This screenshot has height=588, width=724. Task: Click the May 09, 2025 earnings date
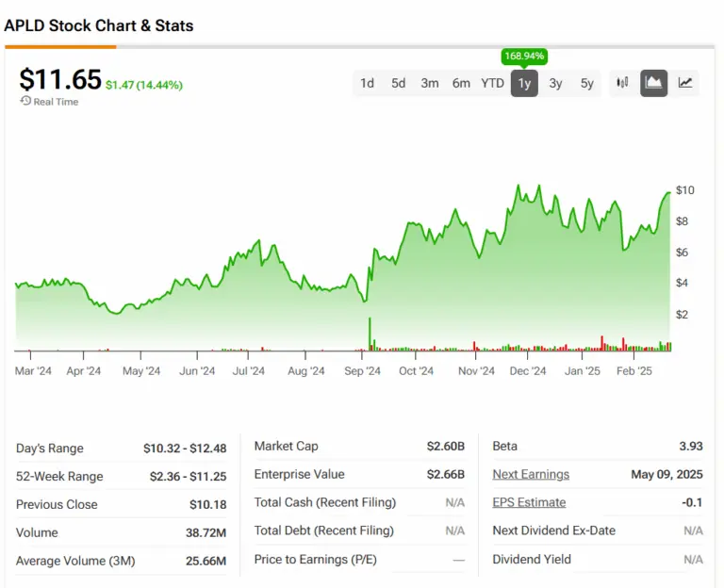pyautogui.click(x=666, y=475)
